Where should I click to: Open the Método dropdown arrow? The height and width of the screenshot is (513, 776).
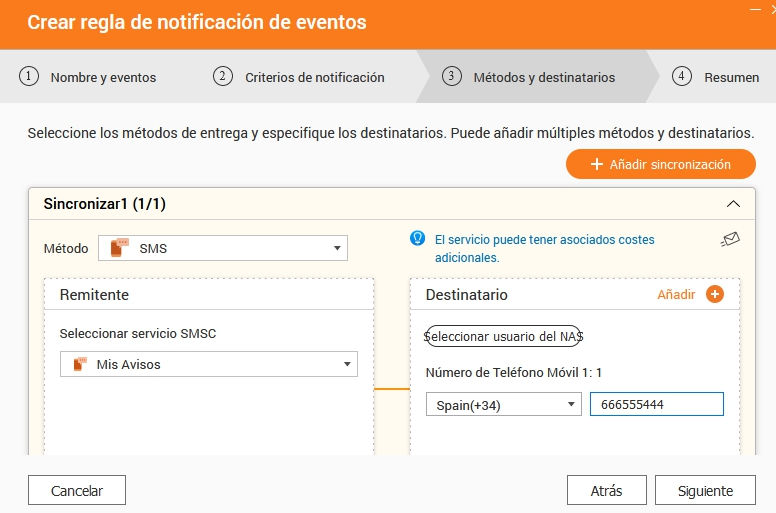point(336,248)
